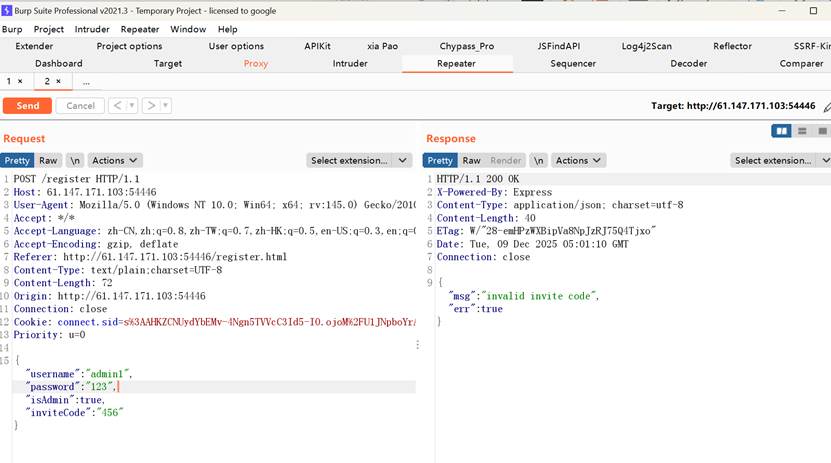Edit target with the pencil icon
This screenshot has width=831, height=463.
[827, 107]
